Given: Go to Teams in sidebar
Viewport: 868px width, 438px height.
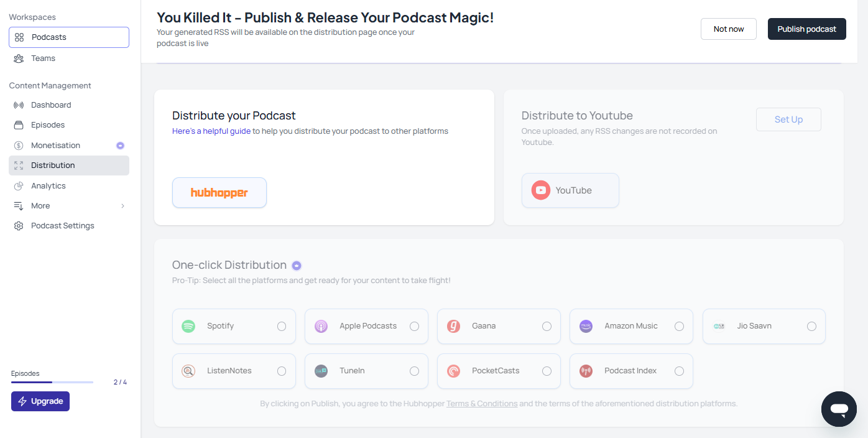Looking at the screenshot, I should [x=69, y=58].
